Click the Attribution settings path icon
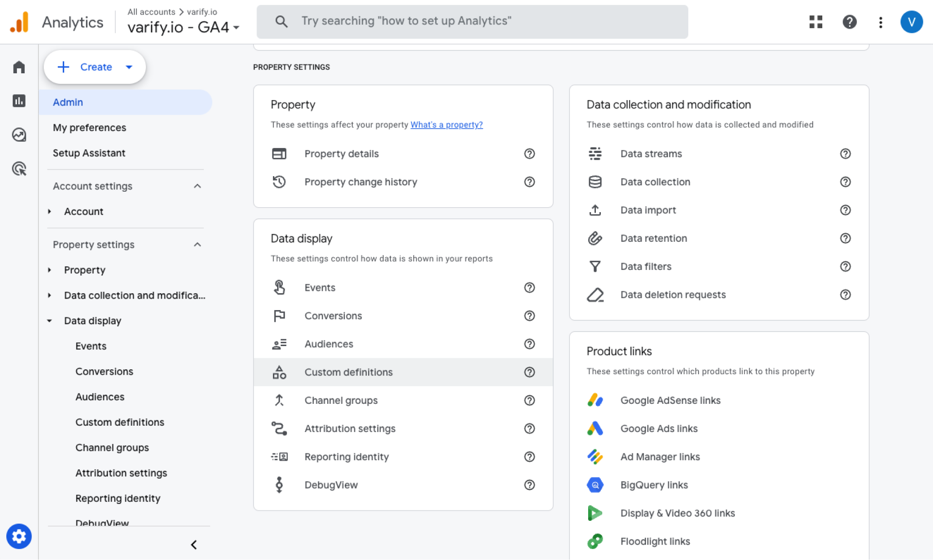 coord(279,428)
